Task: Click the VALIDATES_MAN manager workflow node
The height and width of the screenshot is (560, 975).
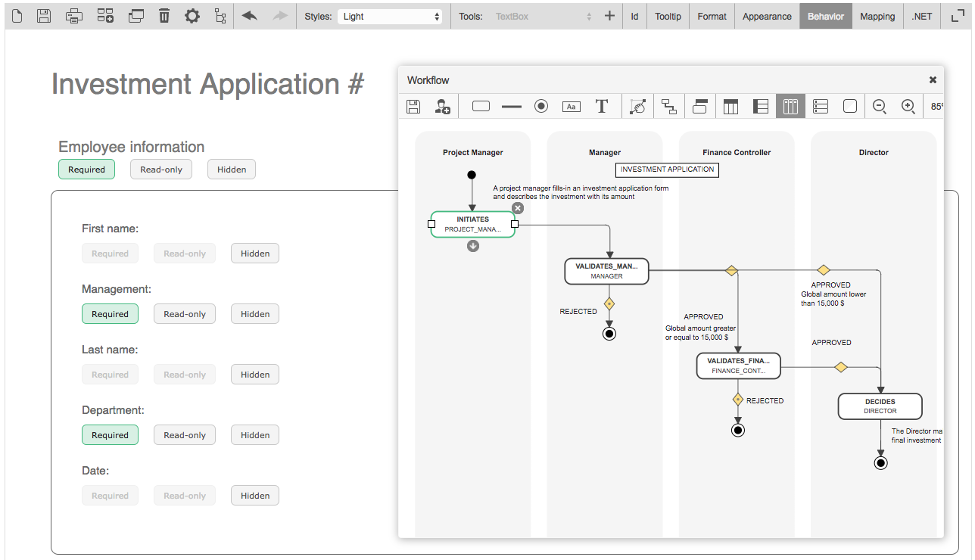Action: 606,271
